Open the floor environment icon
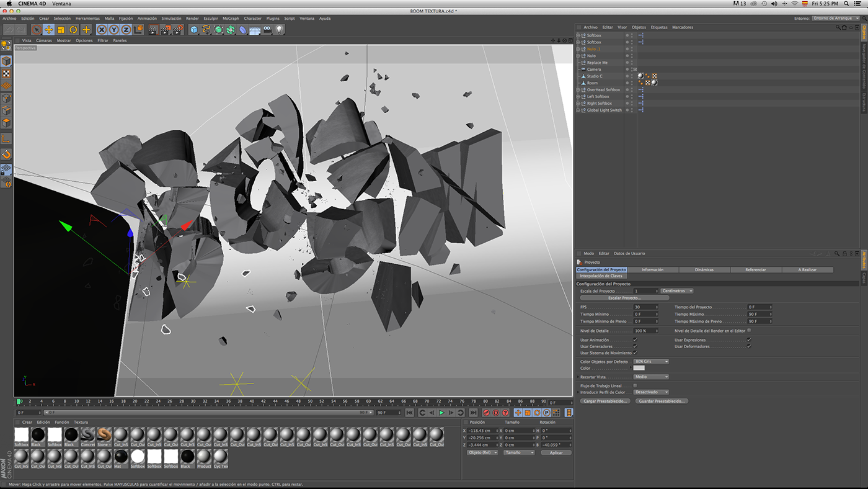This screenshot has height=489, width=868. point(255,30)
